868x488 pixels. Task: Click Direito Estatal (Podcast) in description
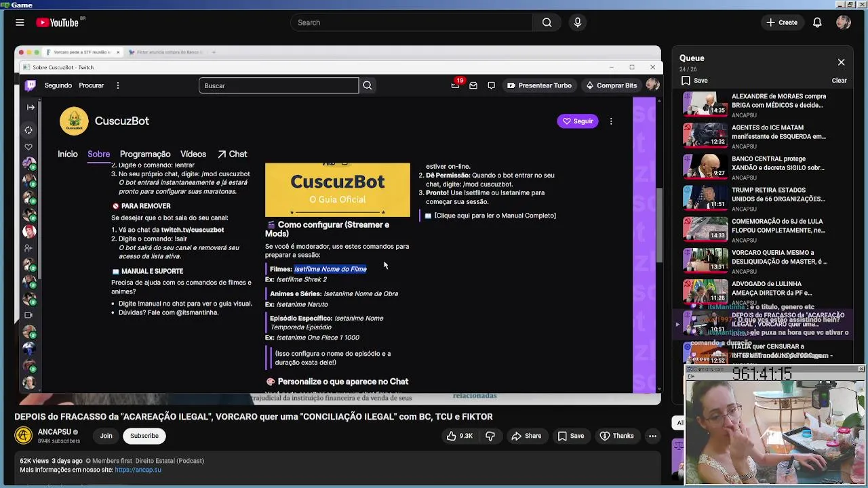click(x=170, y=461)
